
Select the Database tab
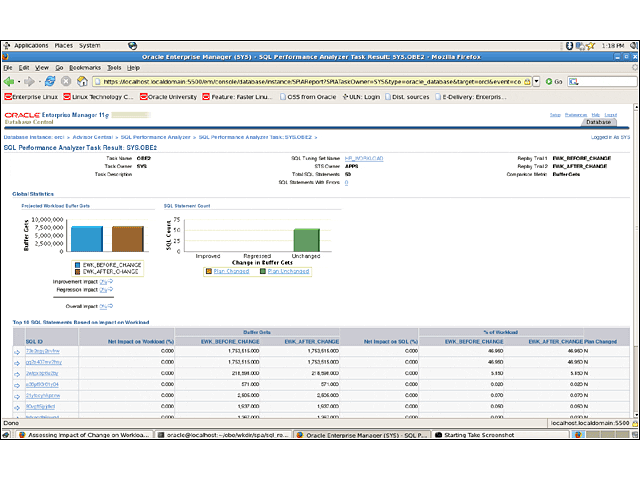(x=598, y=122)
